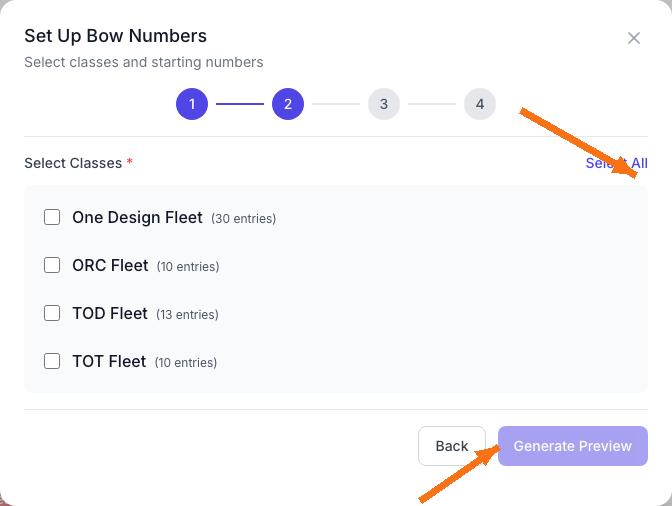Click the "(30 entries)" count text

click(x=243, y=218)
